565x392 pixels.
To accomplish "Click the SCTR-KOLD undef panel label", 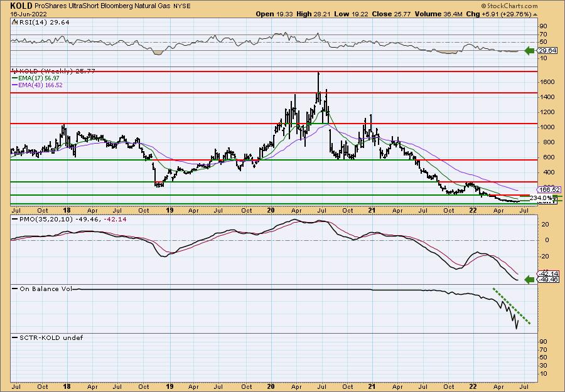I will [51, 337].
